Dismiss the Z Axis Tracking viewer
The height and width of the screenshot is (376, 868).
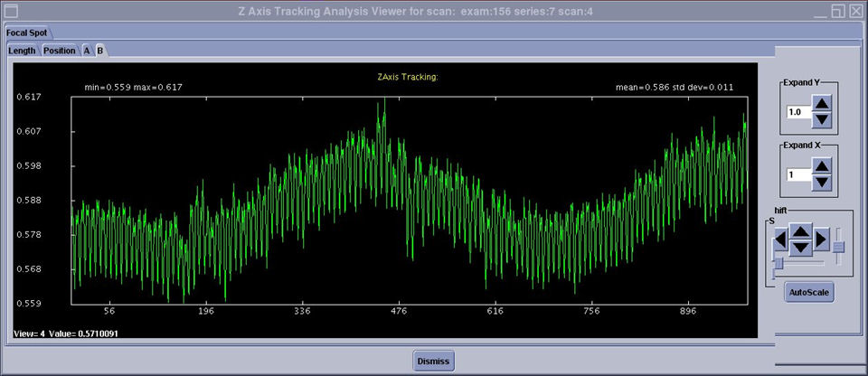point(434,361)
